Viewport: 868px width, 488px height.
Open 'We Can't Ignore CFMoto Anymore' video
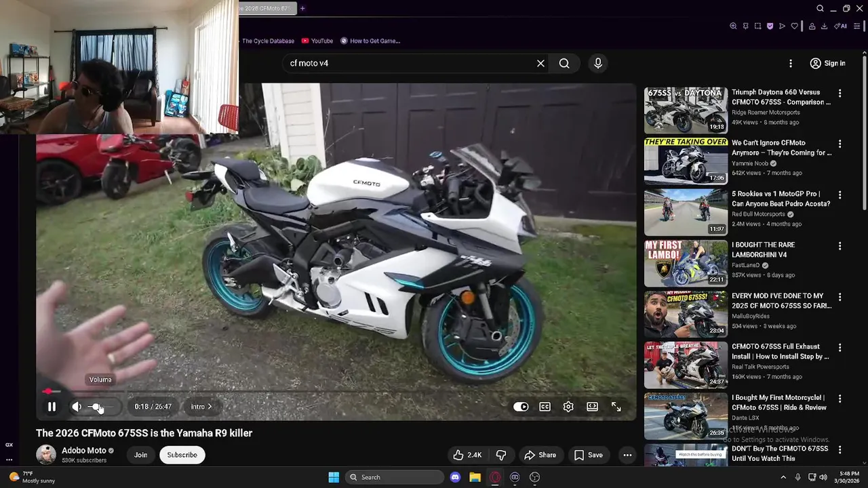coord(781,148)
